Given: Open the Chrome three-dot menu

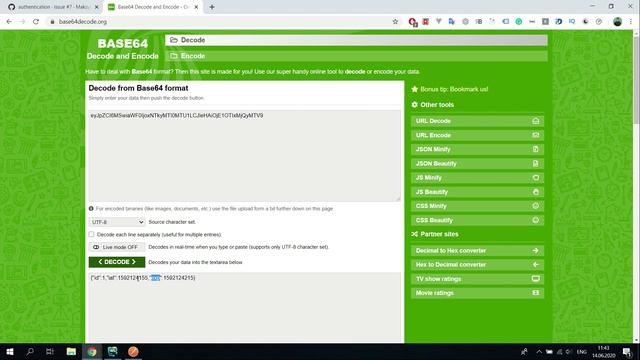Looking at the screenshot, I should pyautogui.click(x=631, y=22).
